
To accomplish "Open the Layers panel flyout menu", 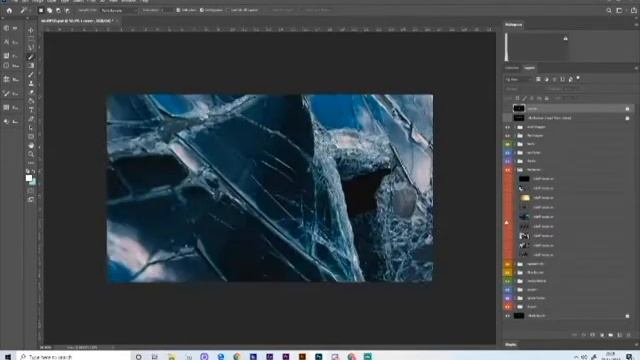I will [636, 68].
